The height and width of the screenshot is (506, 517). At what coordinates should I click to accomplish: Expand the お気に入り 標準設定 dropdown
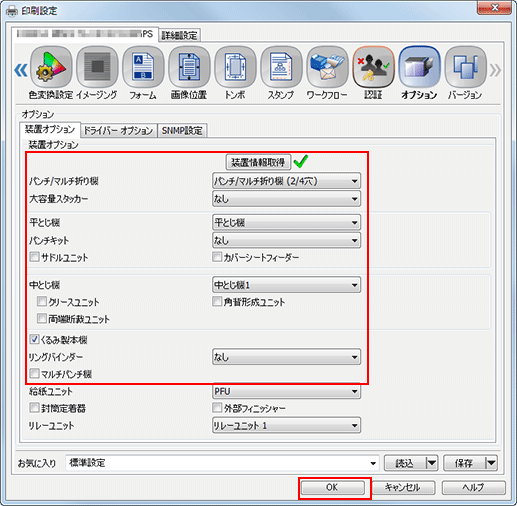pos(222,463)
